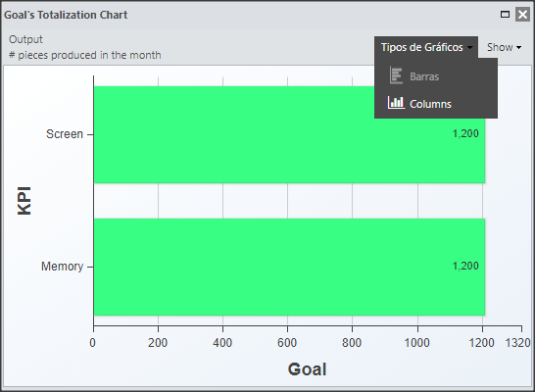Close the Goal's Totalization Chart window
This screenshot has height=392, width=535.
coord(522,15)
